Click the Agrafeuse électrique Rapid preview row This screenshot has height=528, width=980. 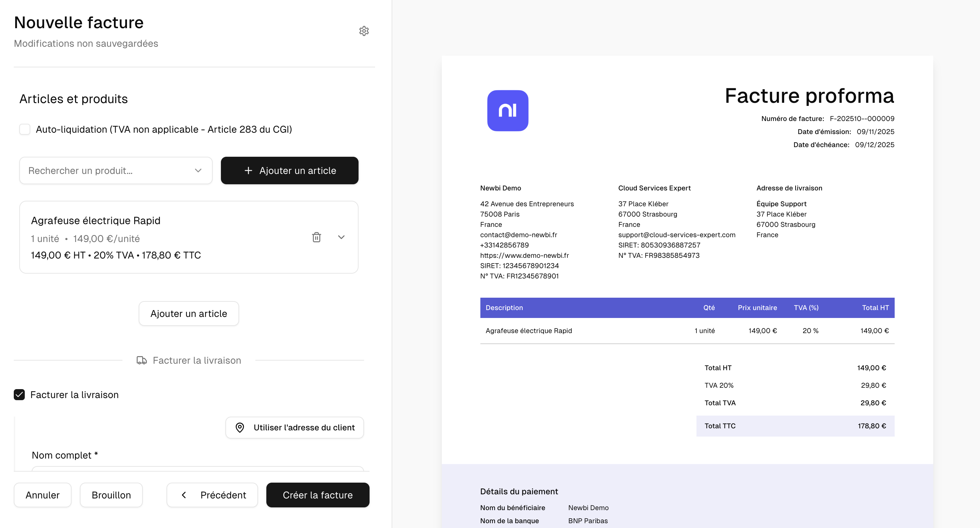click(687, 331)
